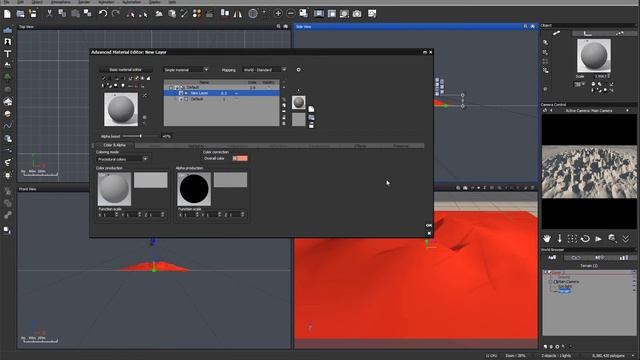The width and height of the screenshot is (640, 360).
Task: Expand the lower Default layer node
Action: coord(181,99)
